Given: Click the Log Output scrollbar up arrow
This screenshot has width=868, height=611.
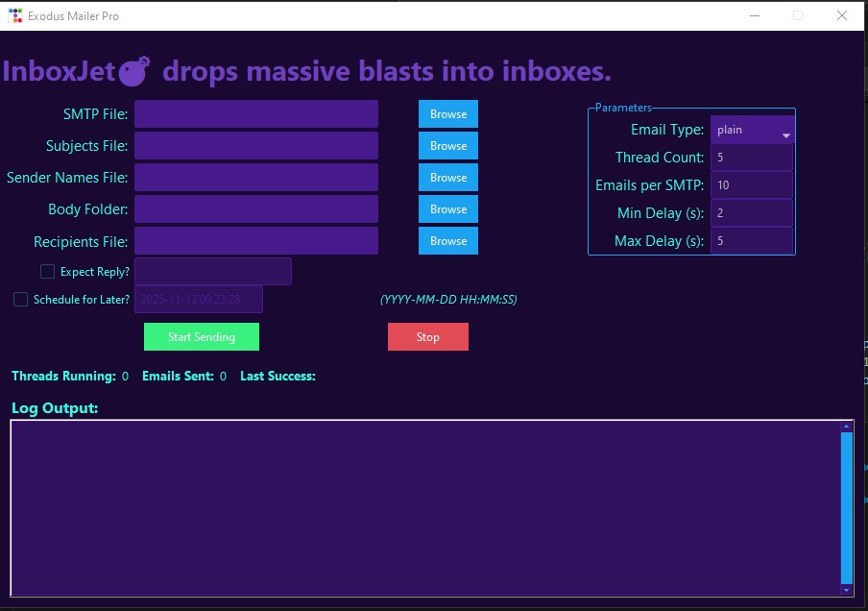Looking at the screenshot, I should [846, 424].
